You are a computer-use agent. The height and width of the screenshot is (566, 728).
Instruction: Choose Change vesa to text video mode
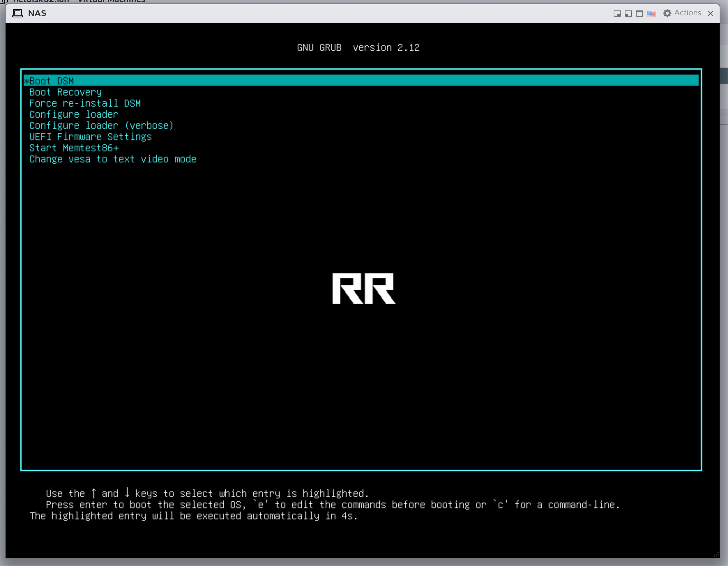click(x=113, y=159)
